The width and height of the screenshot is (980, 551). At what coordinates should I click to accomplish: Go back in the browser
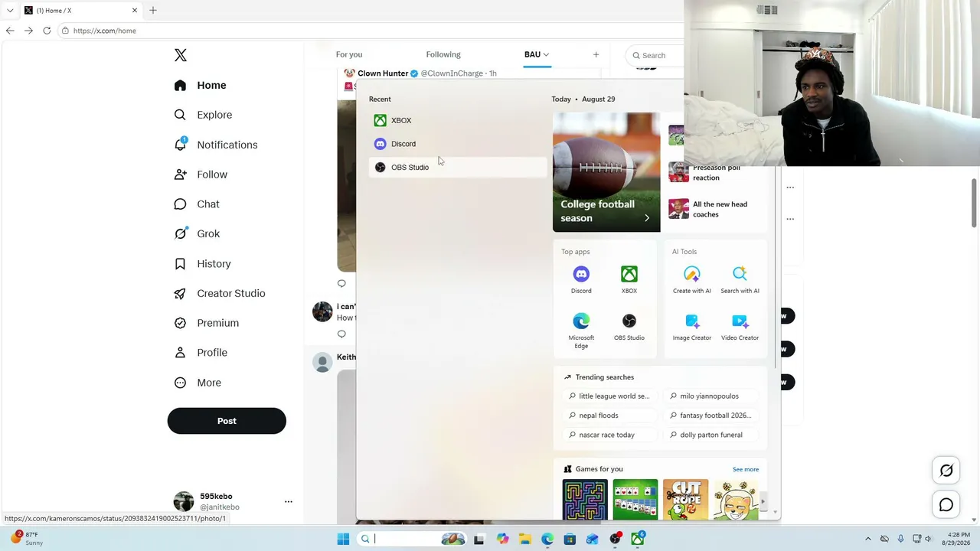[x=10, y=31]
